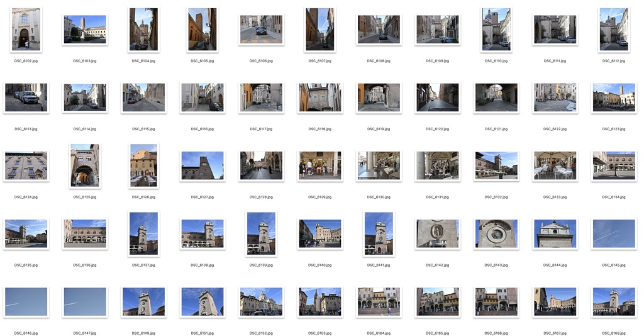Select the DSC_6149.jpg tower thumbnail

143,302
